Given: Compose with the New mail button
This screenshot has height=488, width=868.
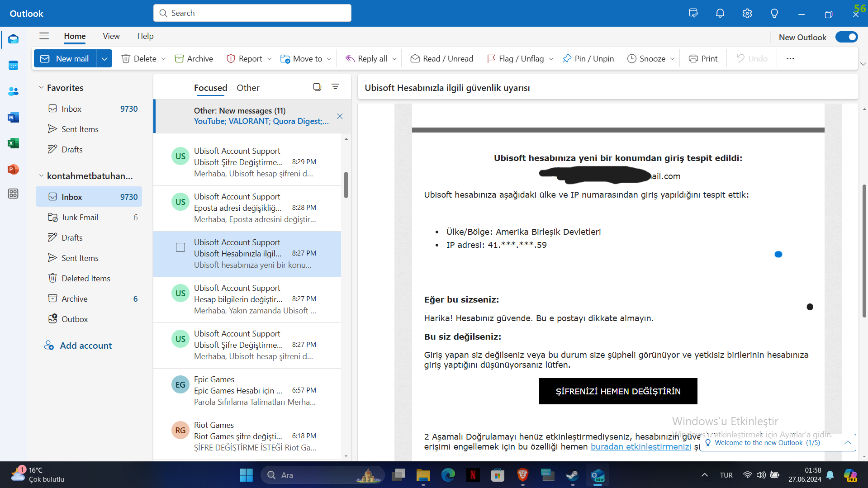Looking at the screenshot, I should click(x=65, y=59).
